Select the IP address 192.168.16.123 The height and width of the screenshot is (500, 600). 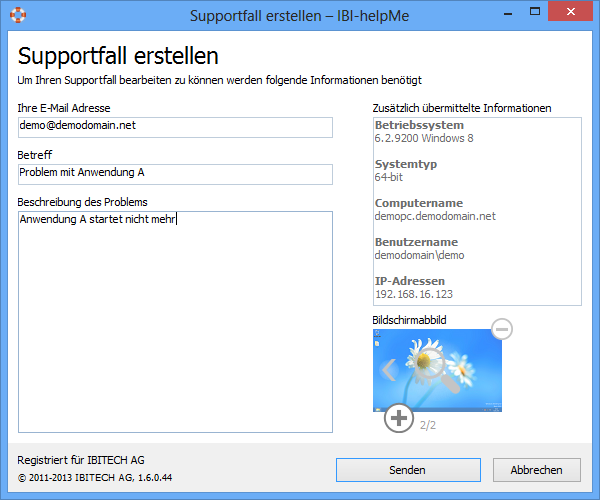tap(414, 294)
